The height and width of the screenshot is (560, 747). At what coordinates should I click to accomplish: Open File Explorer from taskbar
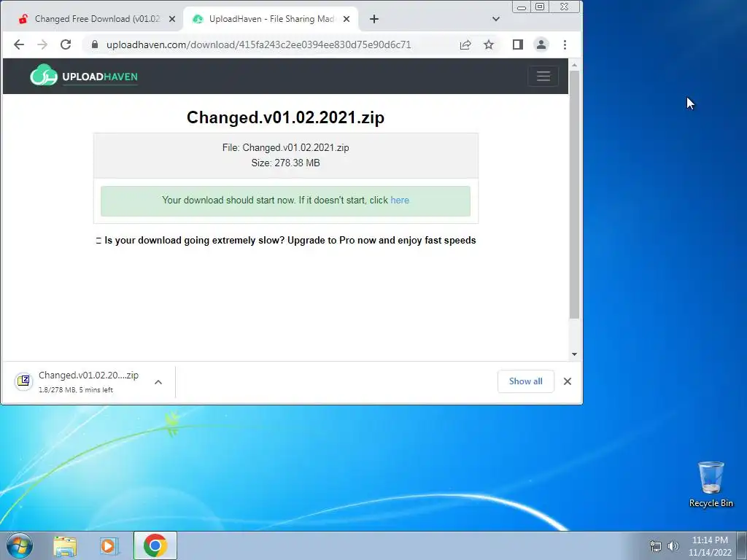(x=65, y=546)
